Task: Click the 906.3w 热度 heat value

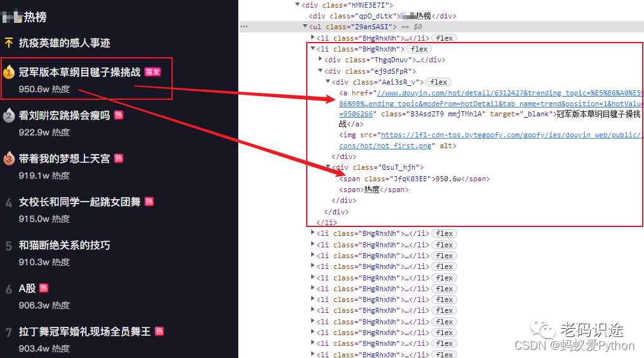Action: (44, 305)
